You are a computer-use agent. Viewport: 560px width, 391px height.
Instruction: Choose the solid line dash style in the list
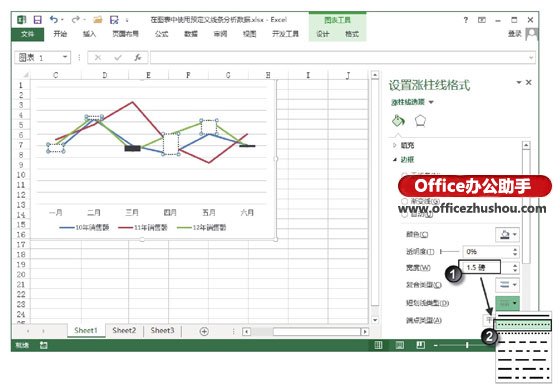pyautogui.click(x=523, y=316)
